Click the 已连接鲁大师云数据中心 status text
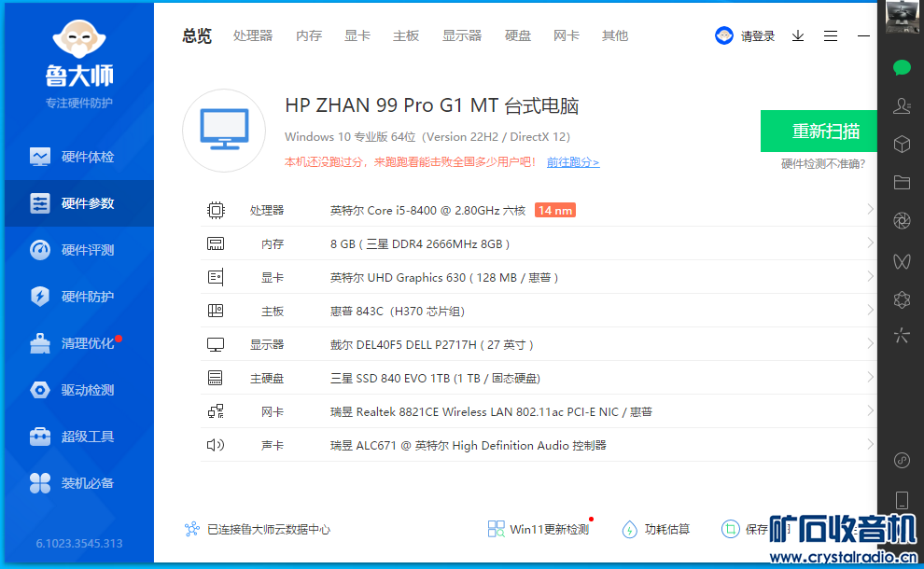Screen dimensions: 924x569 point(269,530)
